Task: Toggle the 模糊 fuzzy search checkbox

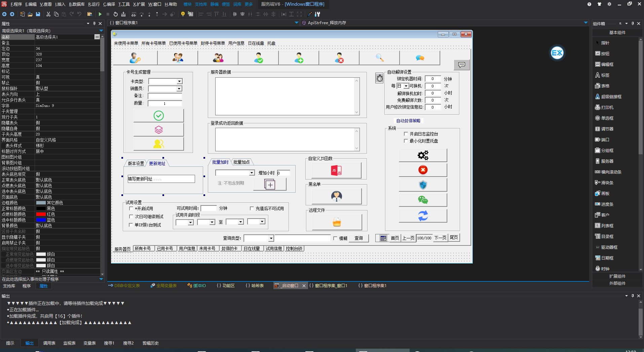Action: pyautogui.click(x=335, y=238)
